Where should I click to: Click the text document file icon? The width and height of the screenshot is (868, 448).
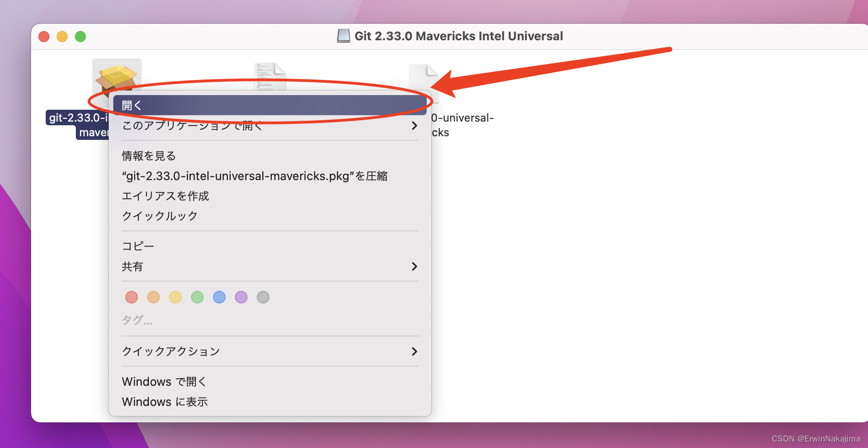270,76
